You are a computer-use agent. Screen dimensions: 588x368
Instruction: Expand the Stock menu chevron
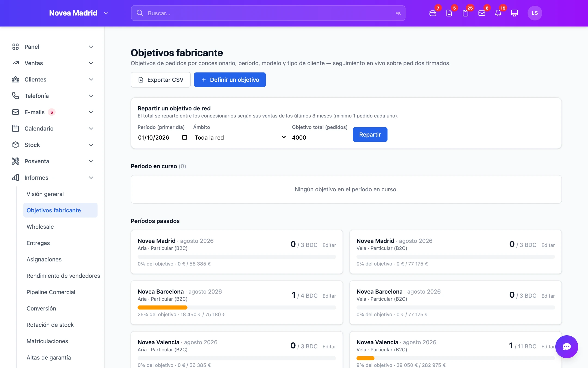click(x=91, y=145)
